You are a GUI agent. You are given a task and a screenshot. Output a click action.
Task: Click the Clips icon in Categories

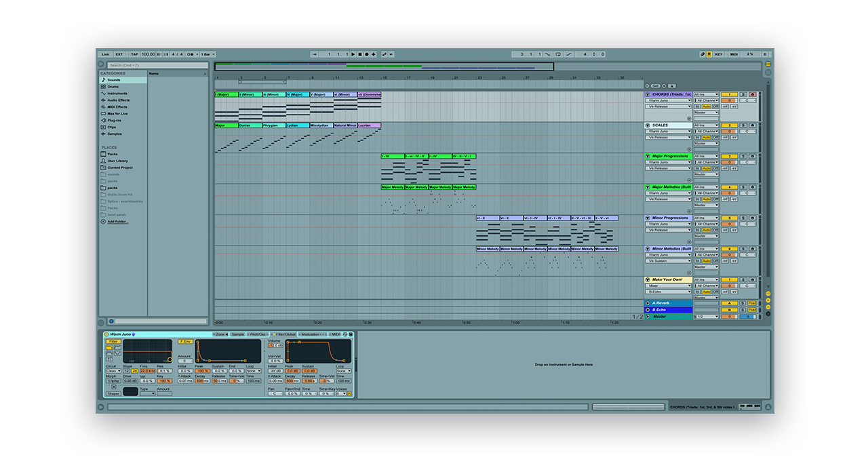(103, 127)
